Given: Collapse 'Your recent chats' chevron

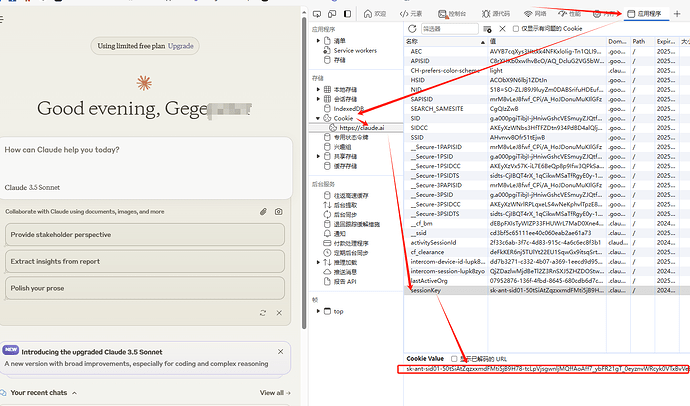Looking at the screenshot, I should (x=74, y=393).
